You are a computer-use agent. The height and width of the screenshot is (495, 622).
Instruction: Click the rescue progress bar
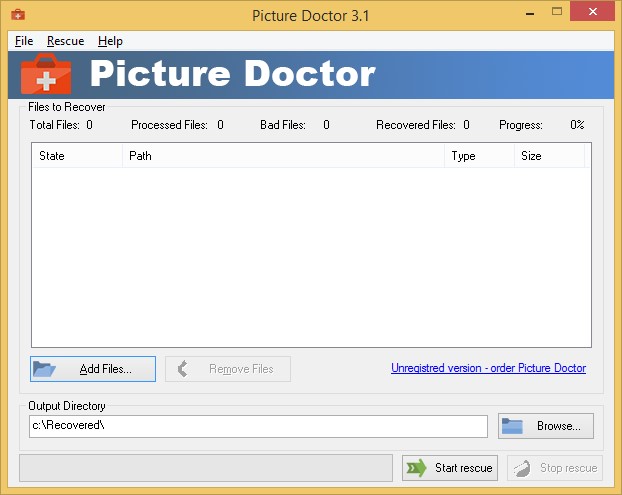[x=206, y=468]
